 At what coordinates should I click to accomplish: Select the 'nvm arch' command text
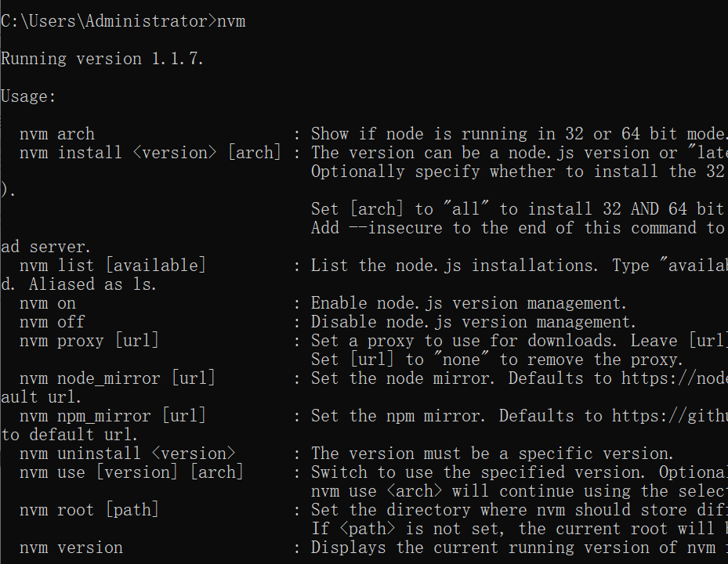pos(57,134)
